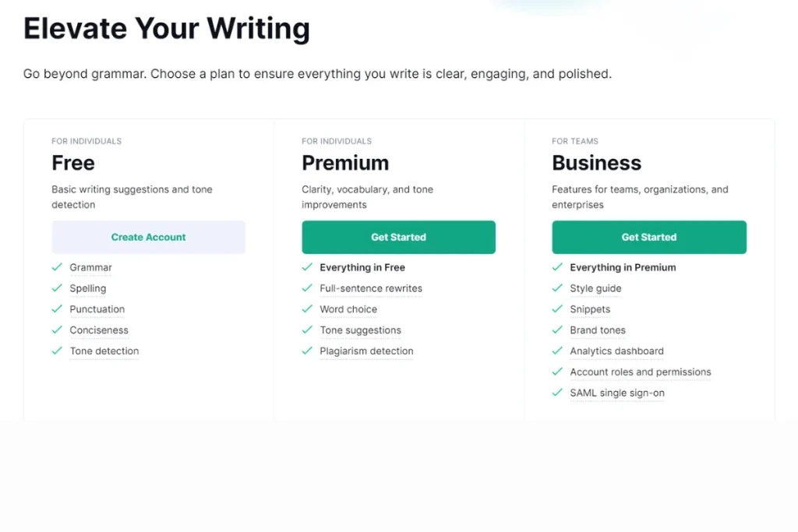Viewport: 798px width, 532px height.
Task: Click the Tone suggestions link
Action: pyautogui.click(x=361, y=330)
